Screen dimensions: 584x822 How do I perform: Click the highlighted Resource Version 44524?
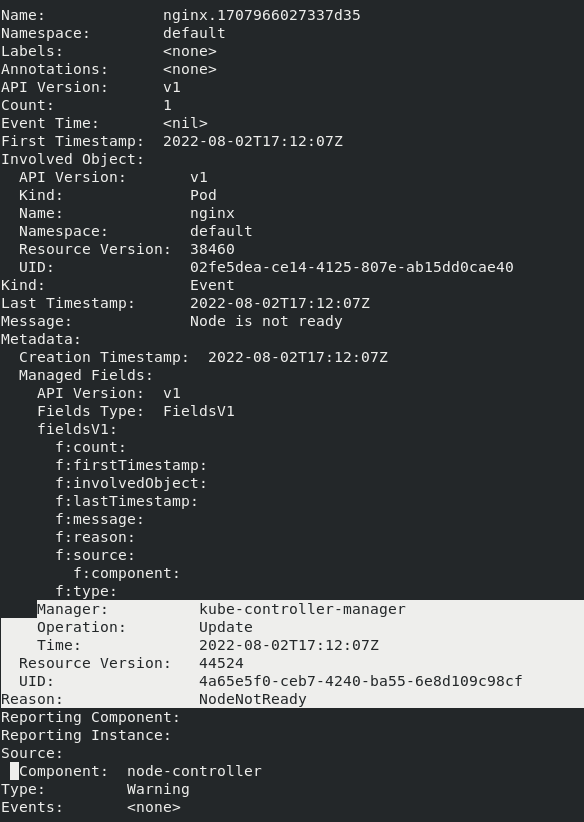(x=221, y=663)
